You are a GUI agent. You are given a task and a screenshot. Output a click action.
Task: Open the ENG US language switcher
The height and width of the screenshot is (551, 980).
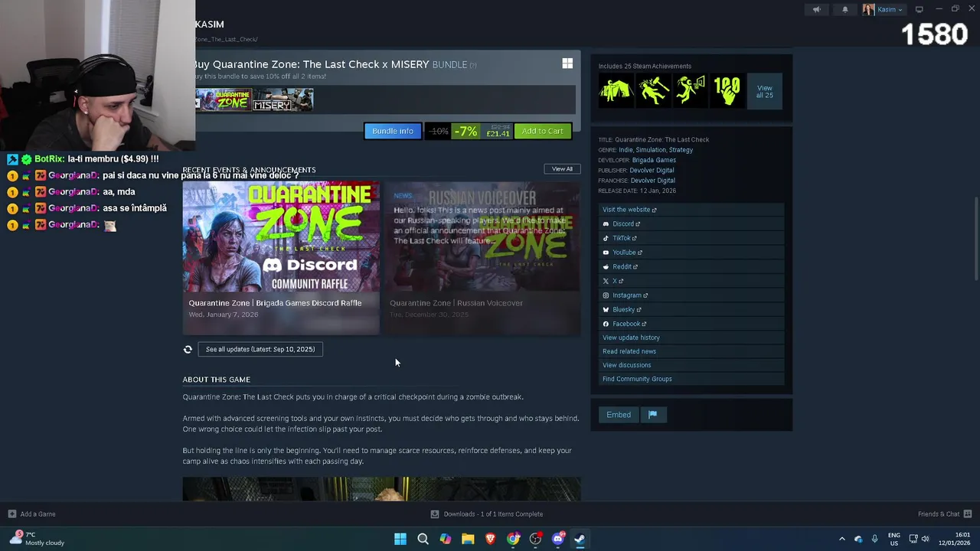tap(893, 539)
